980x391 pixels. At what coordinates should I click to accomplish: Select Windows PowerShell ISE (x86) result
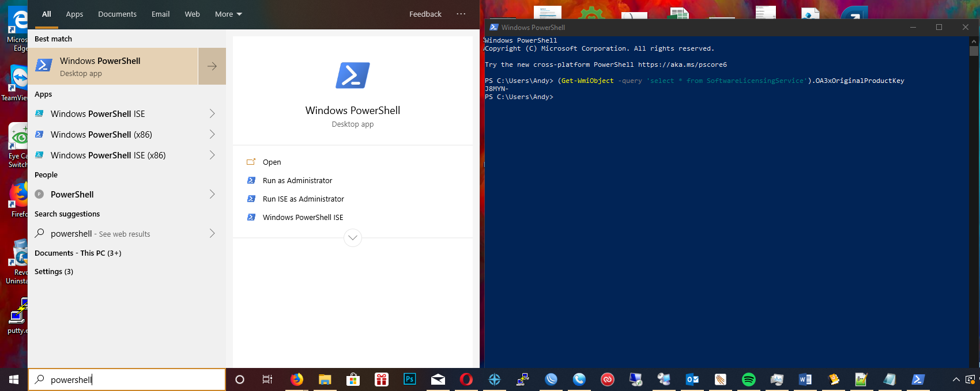(127, 155)
